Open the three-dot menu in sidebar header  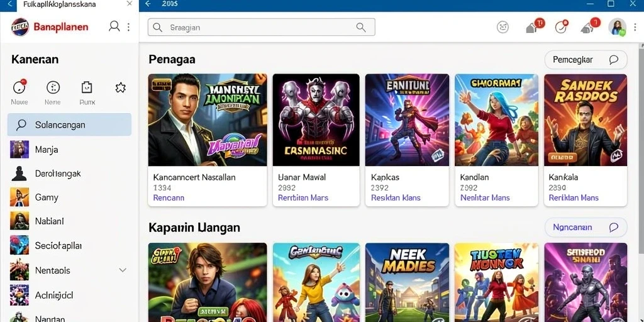click(128, 27)
